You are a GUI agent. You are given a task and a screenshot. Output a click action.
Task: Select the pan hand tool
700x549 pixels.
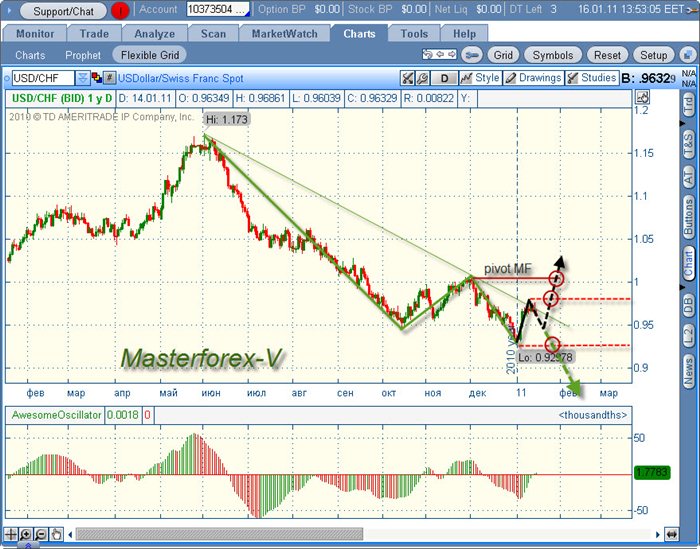[56, 534]
